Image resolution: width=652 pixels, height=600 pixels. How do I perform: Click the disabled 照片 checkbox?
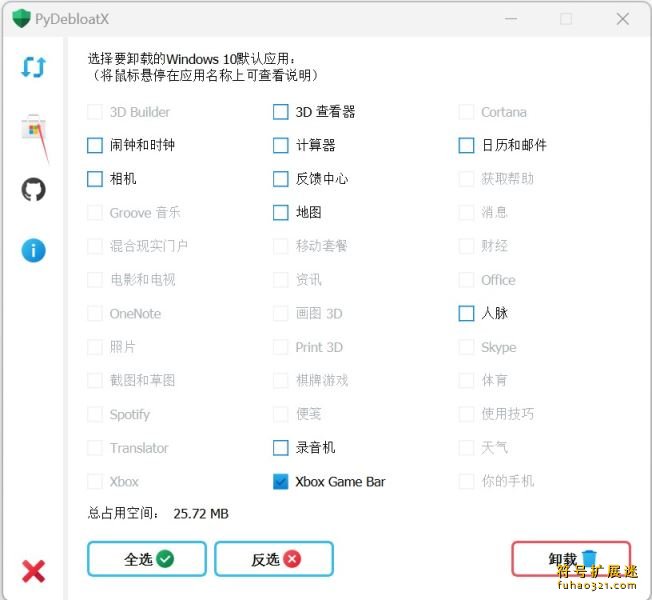94,347
